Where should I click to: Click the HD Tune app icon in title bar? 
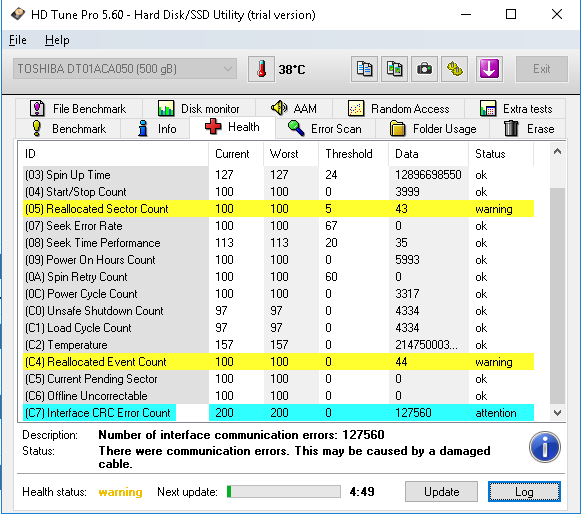17,14
